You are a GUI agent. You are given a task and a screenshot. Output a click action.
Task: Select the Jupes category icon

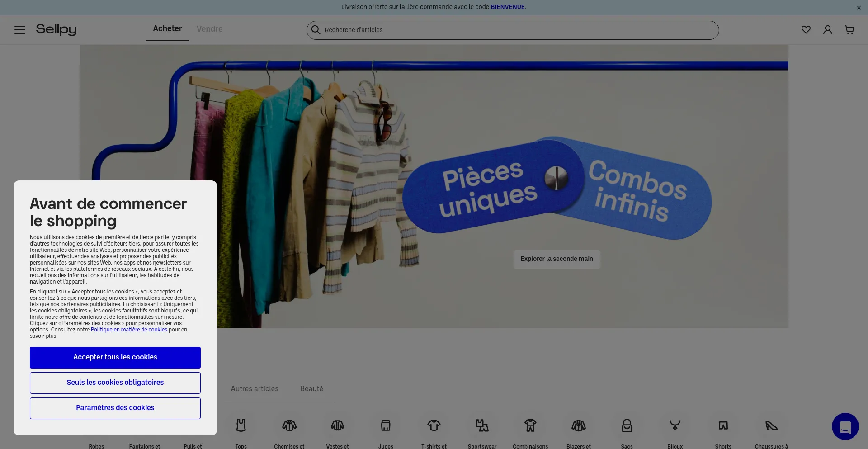(386, 425)
